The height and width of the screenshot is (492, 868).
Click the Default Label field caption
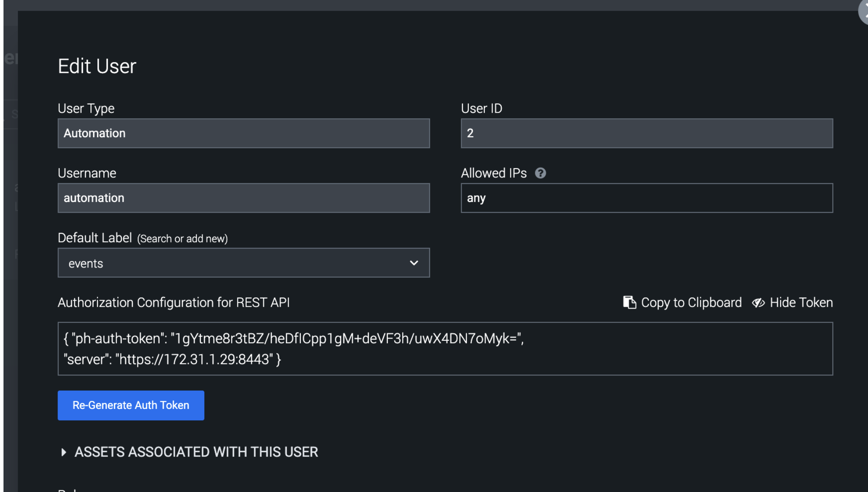pyautogui.click(x=95, y=238)
